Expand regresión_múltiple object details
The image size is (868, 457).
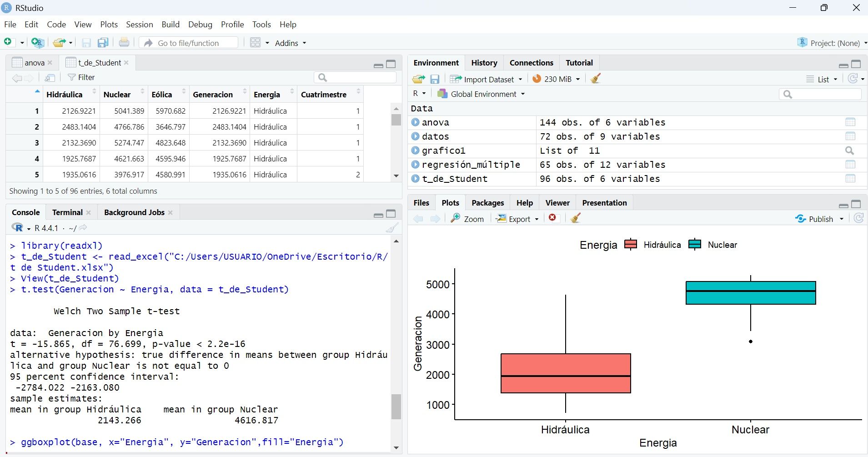tap(415, 165)
